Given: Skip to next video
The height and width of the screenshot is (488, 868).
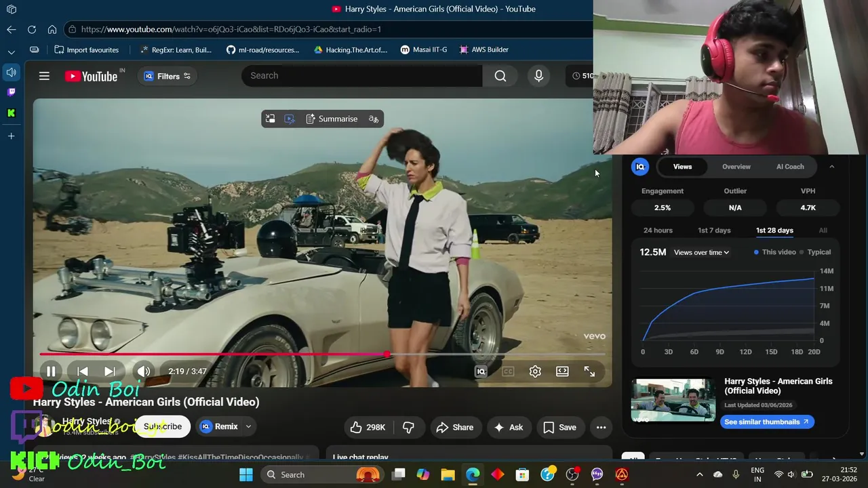Looking at the screenshot, I should click(109, 371).
